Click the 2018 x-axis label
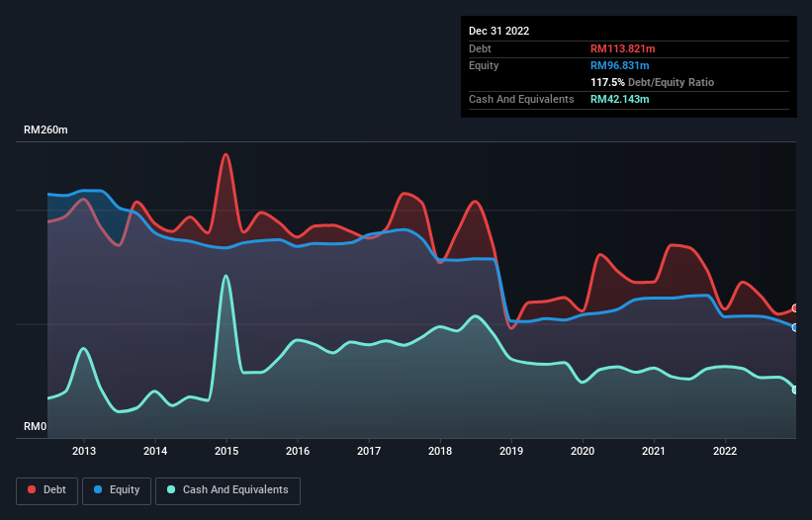 point(440,451)
